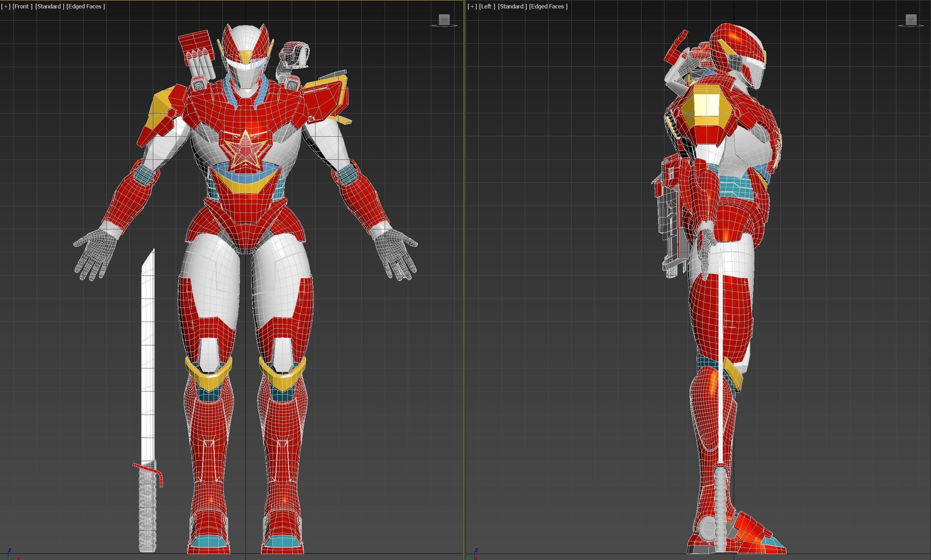The image size is (931, 560).
Task: Open Front viewport's [Edged Faces] menu
Action: pos(86,6)
